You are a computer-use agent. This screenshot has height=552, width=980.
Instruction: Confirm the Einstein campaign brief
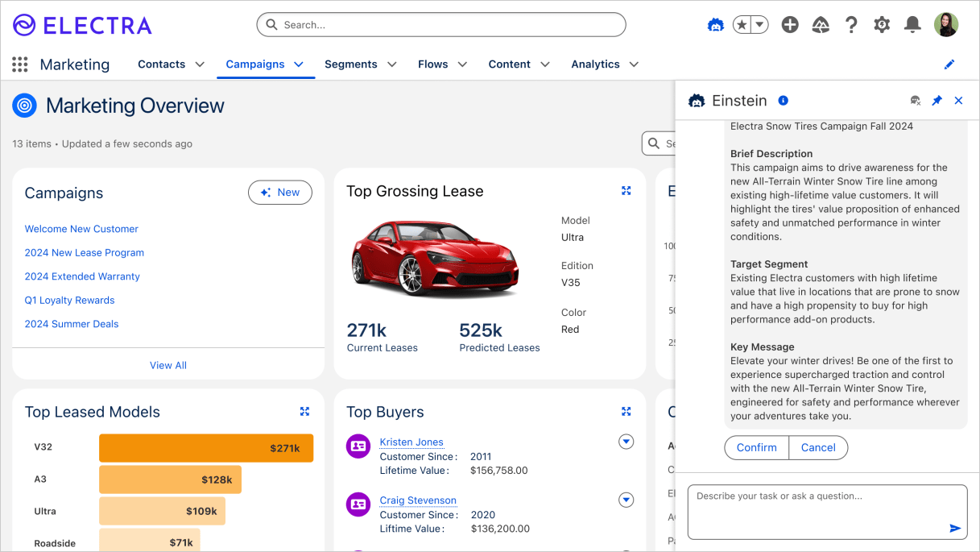click(x=756, y=447)
